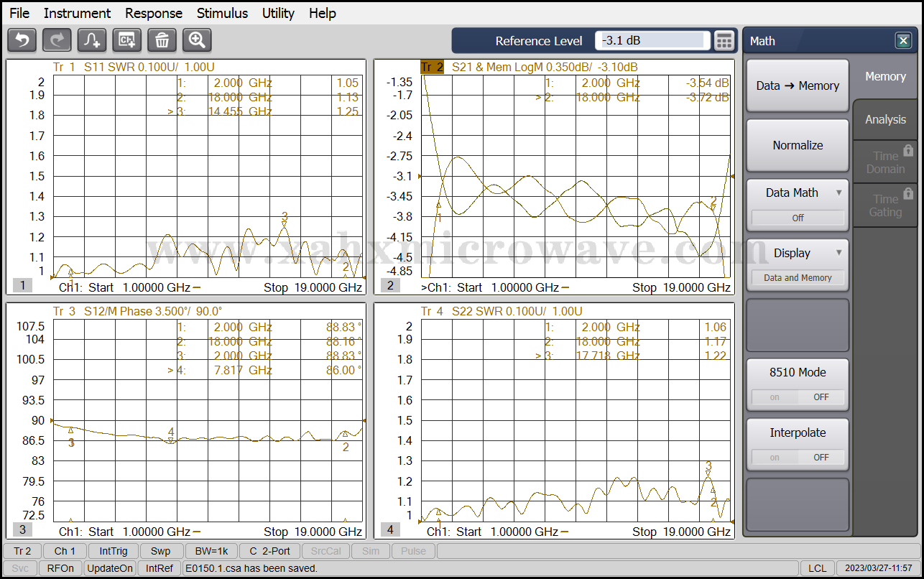
Task: Click the Swp status button
Action: pyautogui.click(x=161, y=551)
